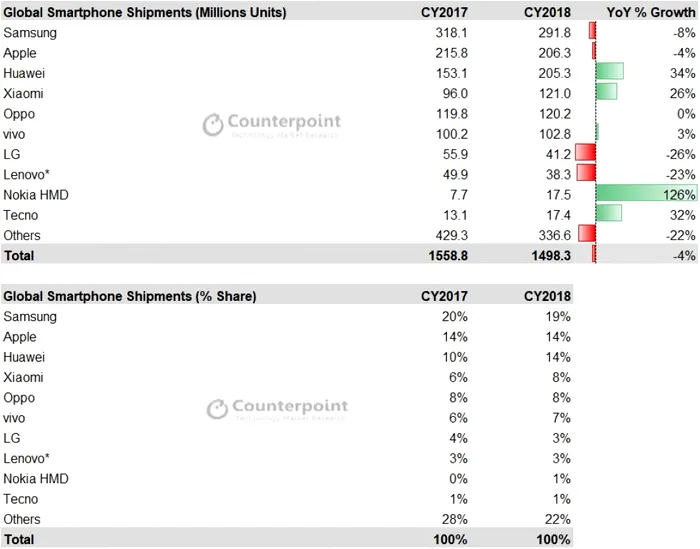Click the Total CY2017 value 1558.8
This screenshot has width=700, height=549.
(444, 255)
